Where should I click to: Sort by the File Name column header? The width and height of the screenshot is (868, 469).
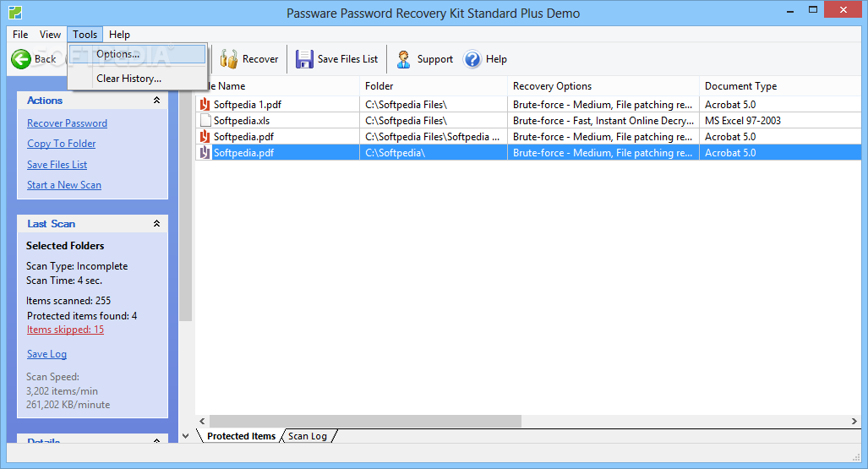coord(282,86)
